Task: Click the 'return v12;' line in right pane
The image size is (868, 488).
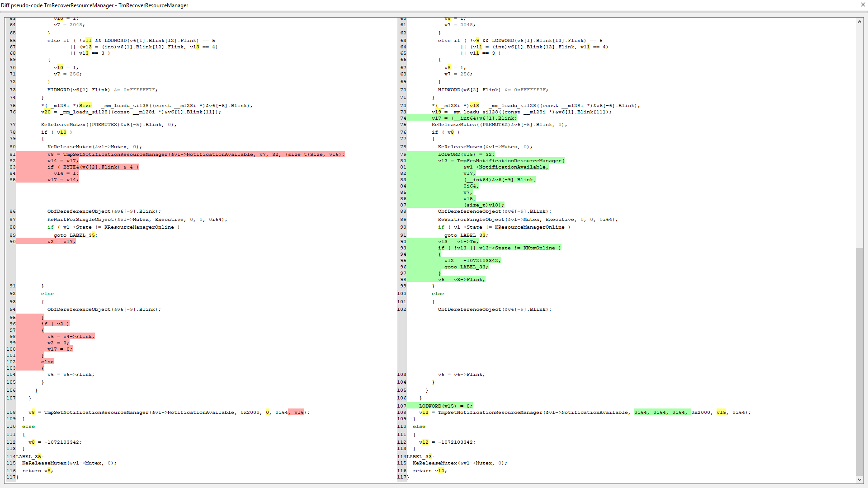Action: tap(429, 471)
